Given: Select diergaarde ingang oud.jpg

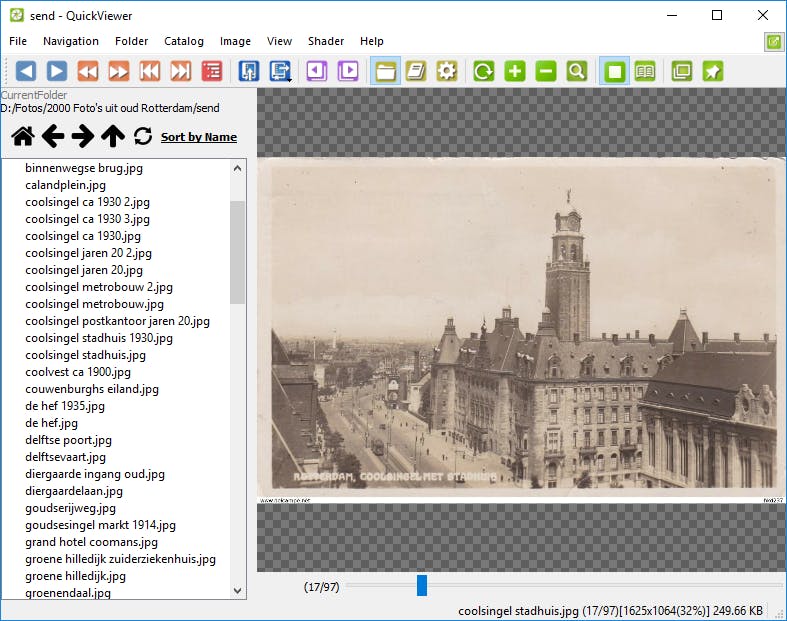Looking at the screenshot, I should (x=95, y=474).
